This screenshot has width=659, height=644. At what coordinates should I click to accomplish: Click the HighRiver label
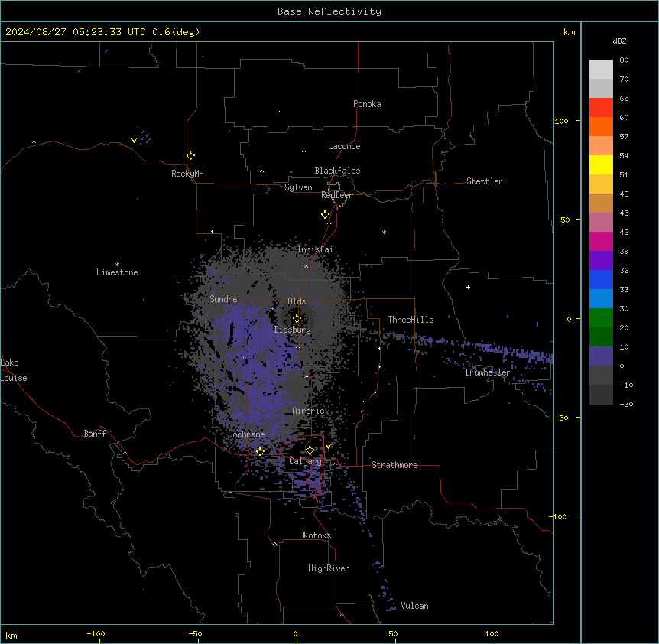click(x=329, y=568)
